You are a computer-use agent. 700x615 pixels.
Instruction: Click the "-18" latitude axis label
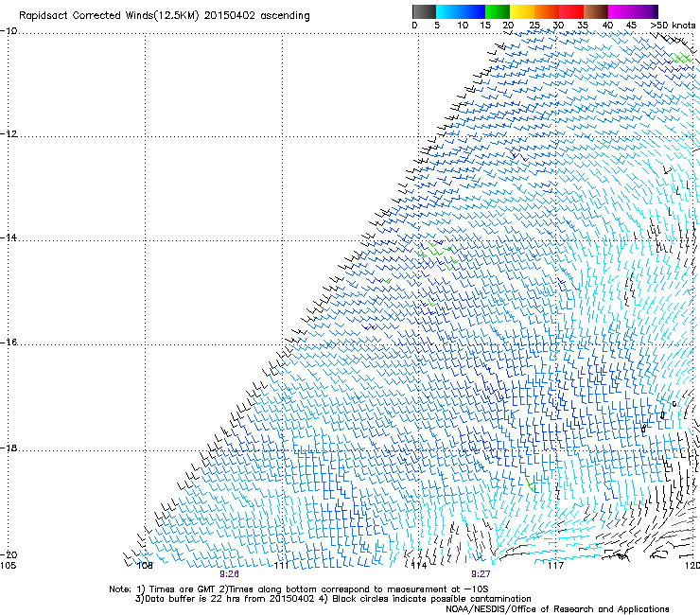tap(9, 448)
